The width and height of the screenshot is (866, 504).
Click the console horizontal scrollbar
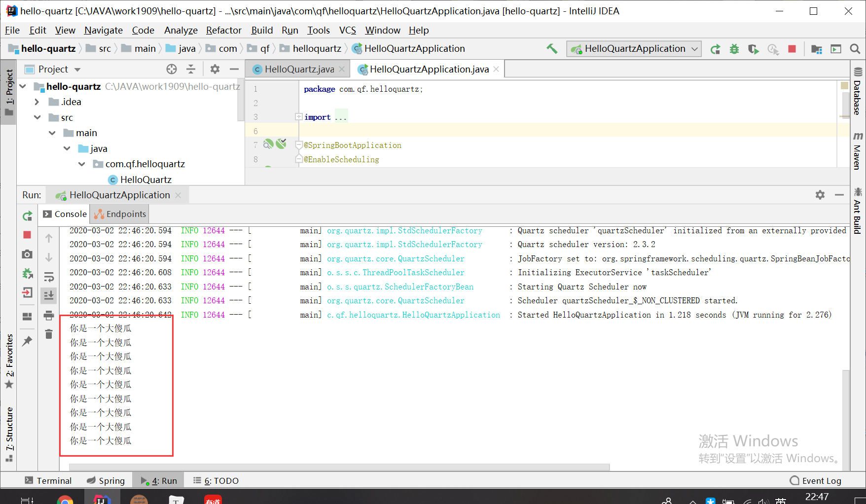click(339, 467)
